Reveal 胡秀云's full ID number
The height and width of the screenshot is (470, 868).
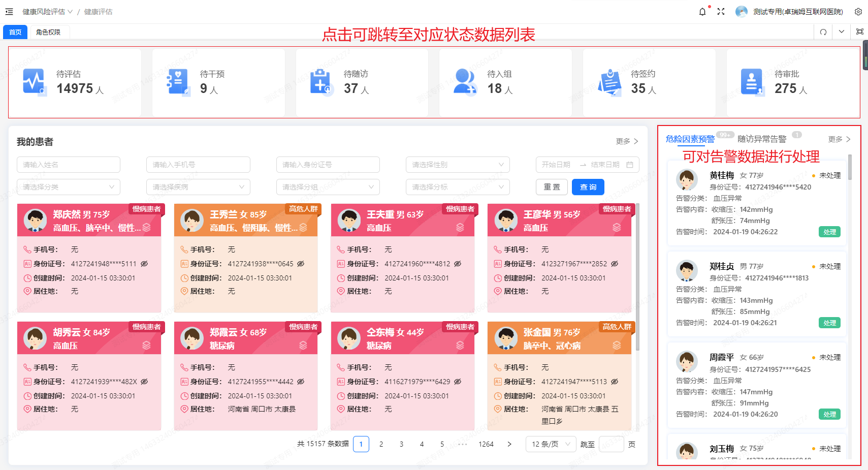(x=144, y=382)
